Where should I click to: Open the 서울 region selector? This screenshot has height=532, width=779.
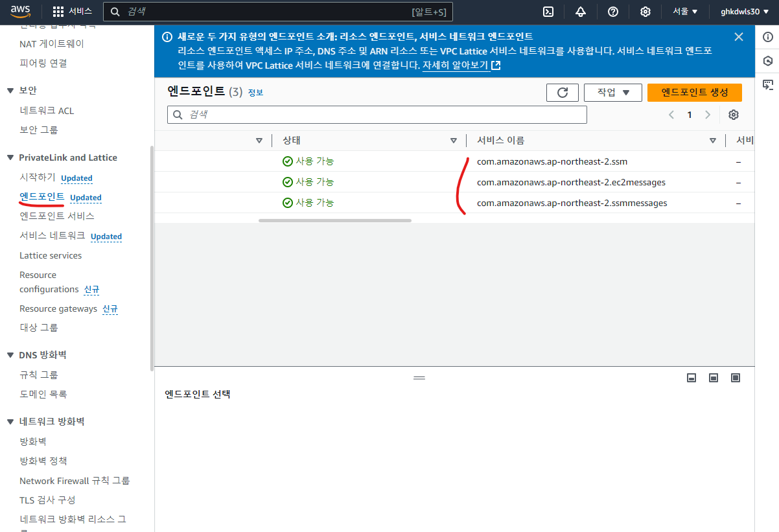(685, 12)
